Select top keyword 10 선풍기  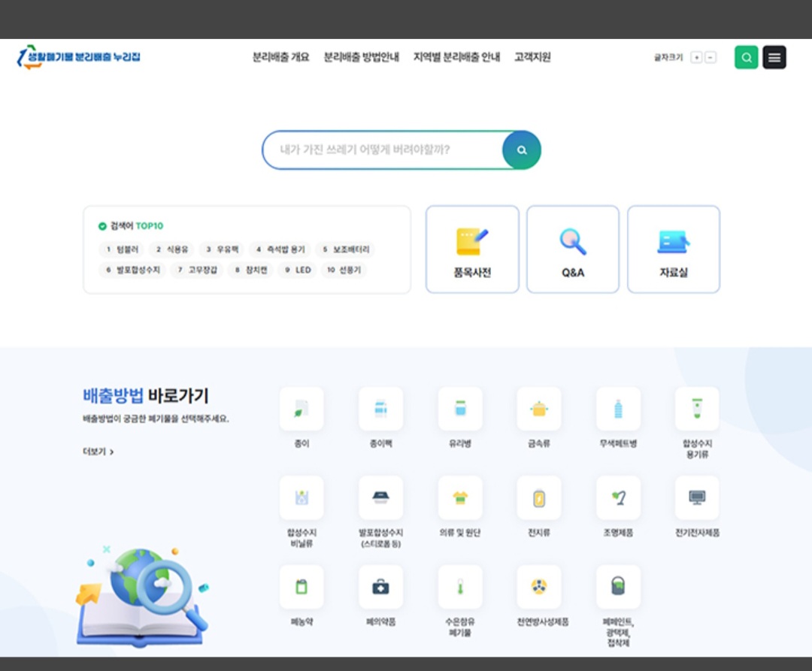click(x=344, y=270)
